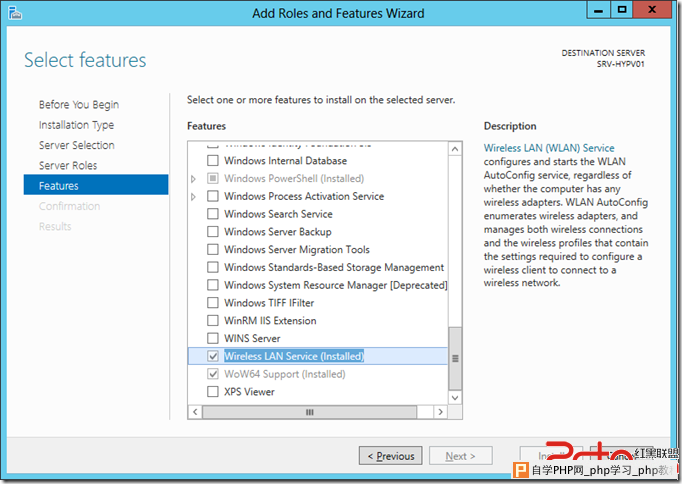Click the Windows TIFF IFilter label
This screenshot has width=682, height=484.
click(269, 303)
